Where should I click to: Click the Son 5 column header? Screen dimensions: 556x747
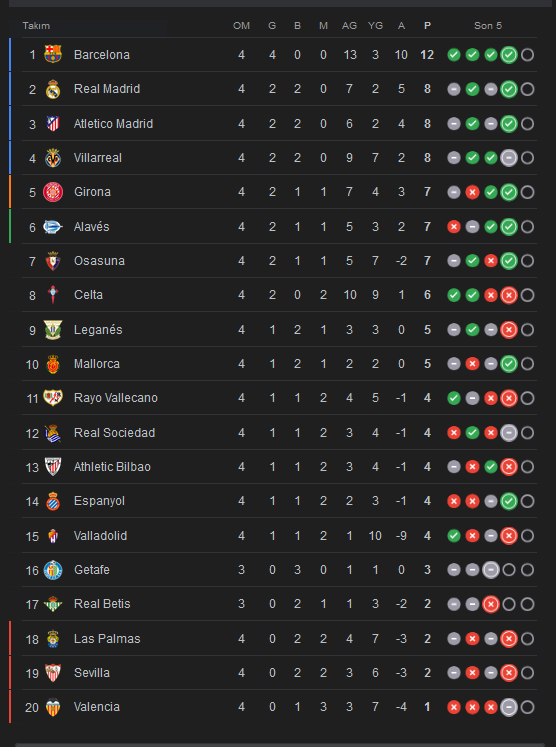pos(488,26)
